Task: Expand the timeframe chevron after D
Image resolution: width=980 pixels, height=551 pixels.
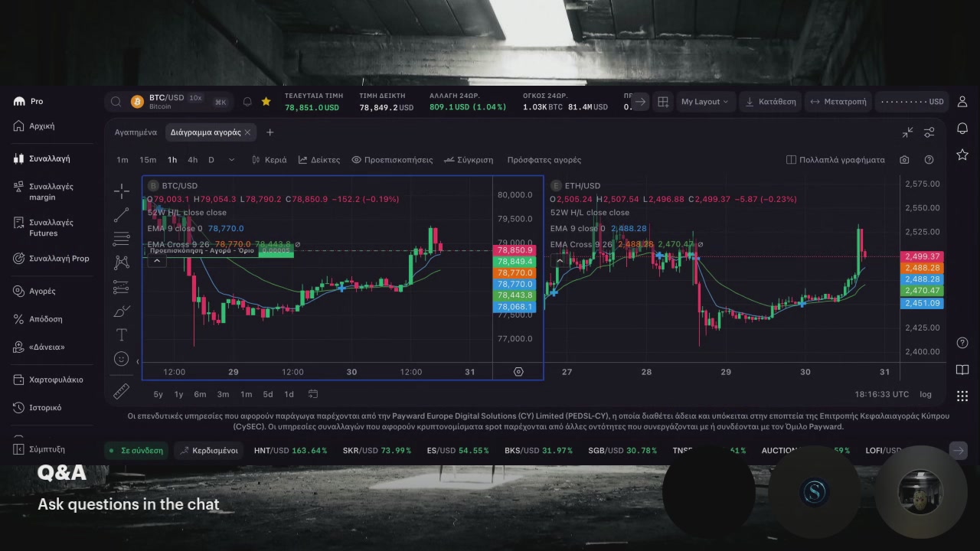Action: (232, 160)
